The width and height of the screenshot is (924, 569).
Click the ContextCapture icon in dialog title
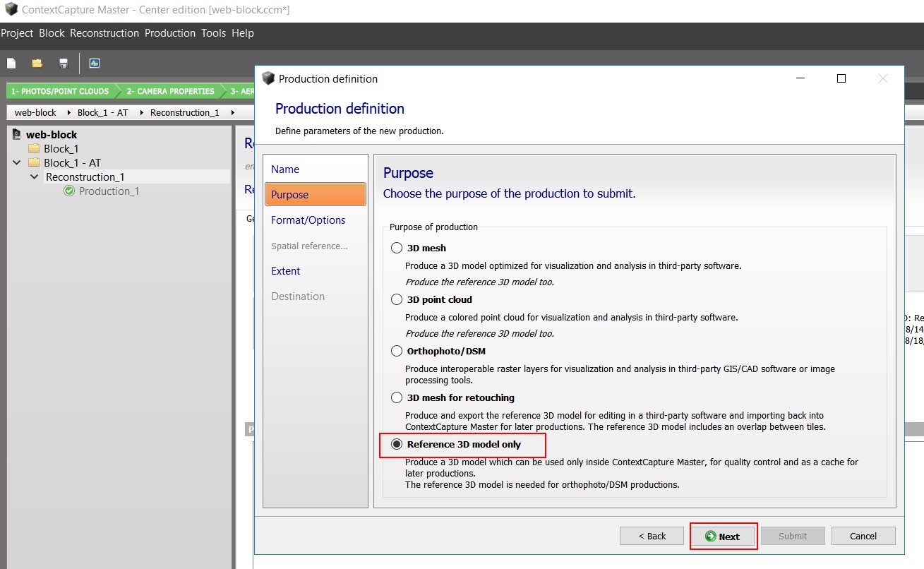[x=268, y=78]
